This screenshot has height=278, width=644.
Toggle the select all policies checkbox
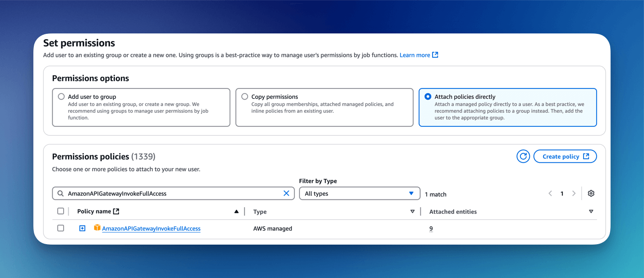[61, 211]
